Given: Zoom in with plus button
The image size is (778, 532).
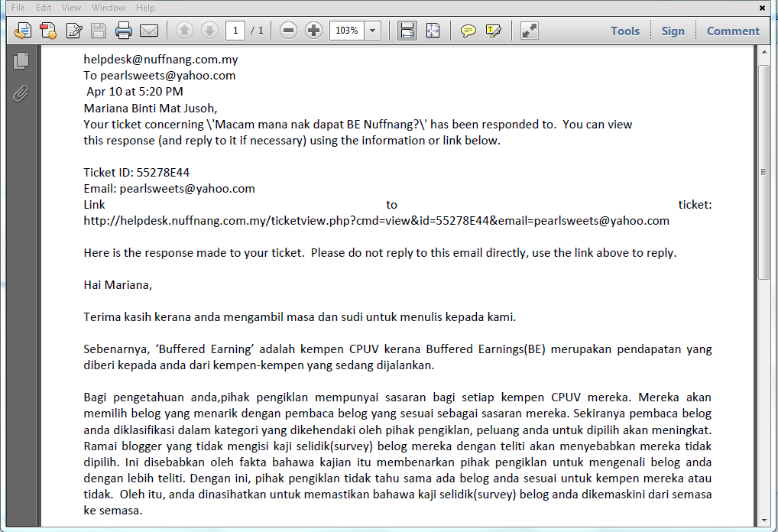Looking at the screenshot, I should 313,31.
